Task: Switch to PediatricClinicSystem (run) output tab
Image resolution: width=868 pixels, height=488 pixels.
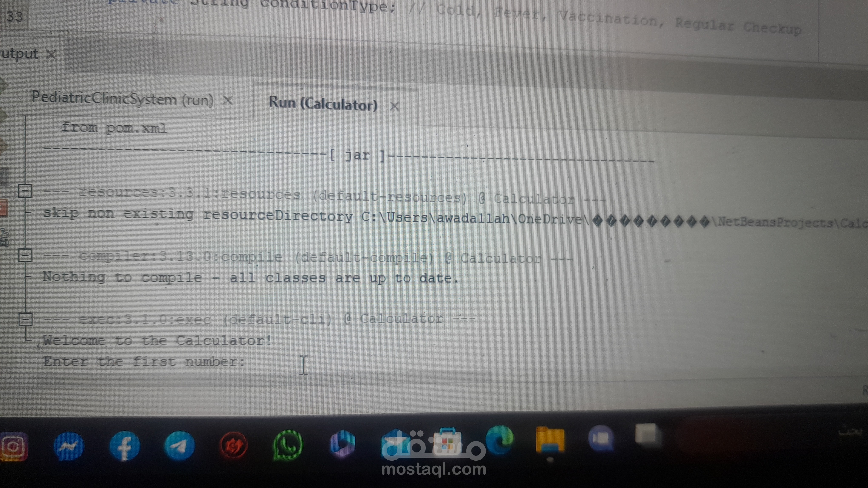Action: coord(122,99)
